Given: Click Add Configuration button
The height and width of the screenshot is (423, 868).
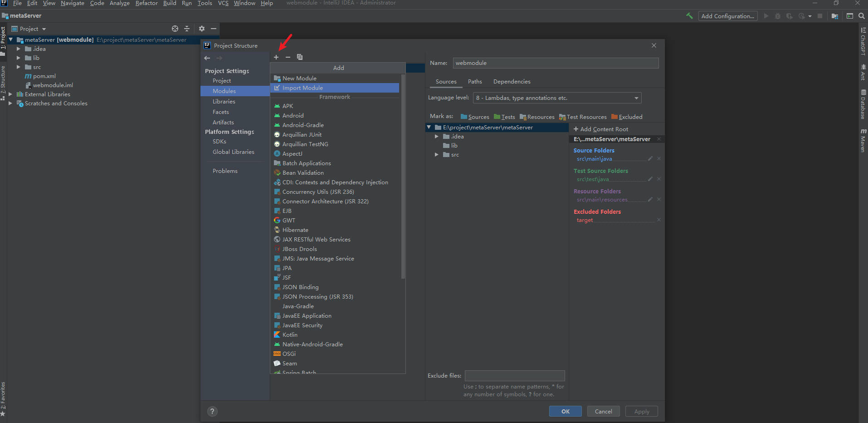Looking at the screenshot, I should tap(727, 16).
